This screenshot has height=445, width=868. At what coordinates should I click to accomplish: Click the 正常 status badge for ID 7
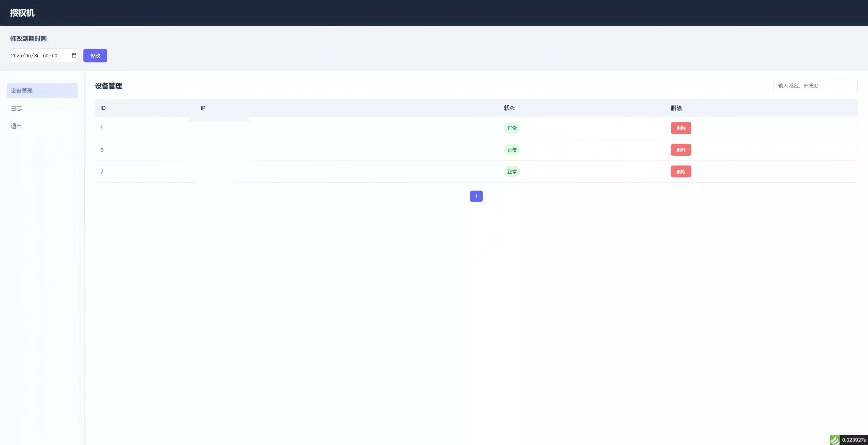pos(512,172)
